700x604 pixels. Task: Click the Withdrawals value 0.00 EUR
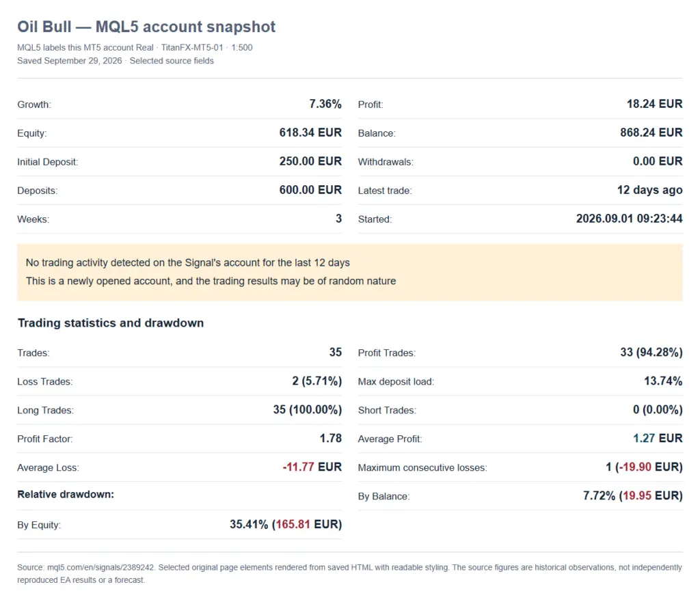point(658,161)
